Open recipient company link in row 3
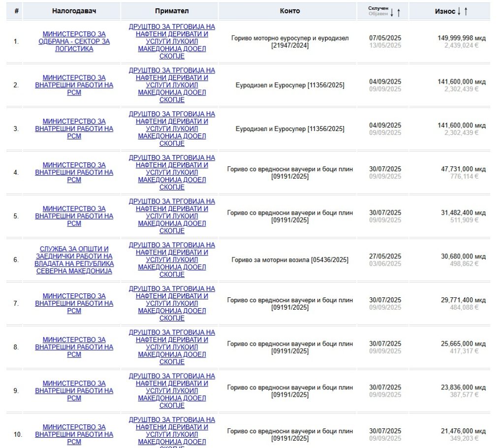Screen dimensions: 504x448 (x=172, y=128)
